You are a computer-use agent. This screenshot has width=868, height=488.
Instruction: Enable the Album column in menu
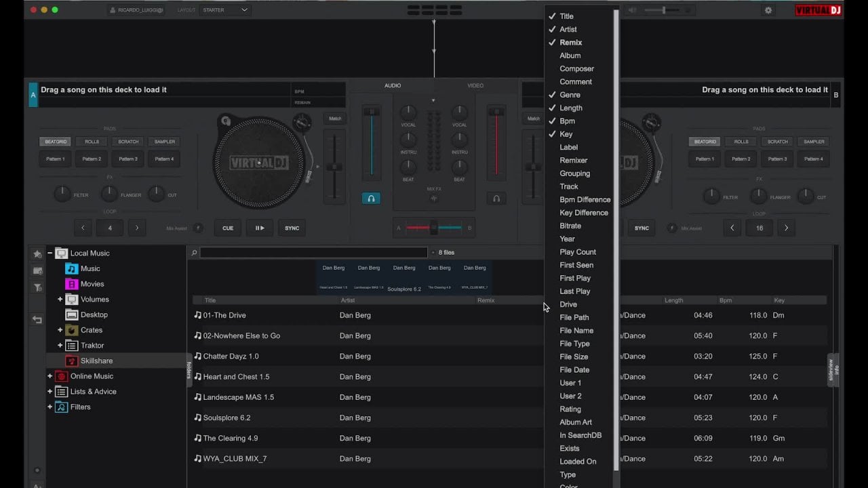click(x=570, y=56)
